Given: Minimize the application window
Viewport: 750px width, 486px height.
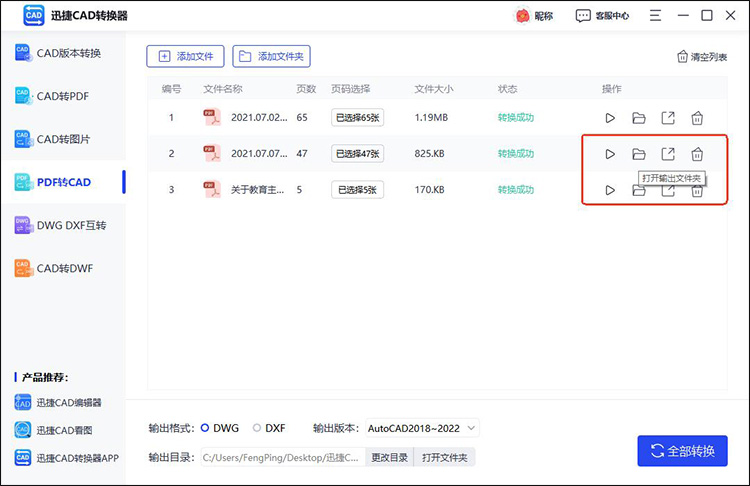Looking at the screenshot, I should point(683,16).
